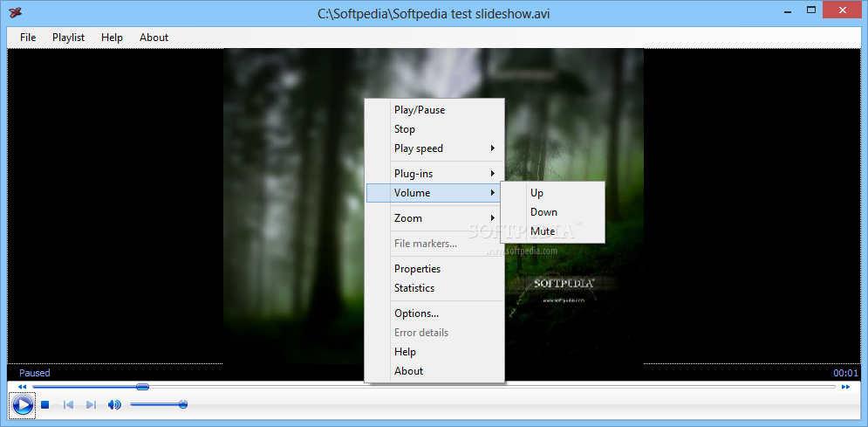
Task: Click the 00:01 elapsed time display
Action: point(845,373)
